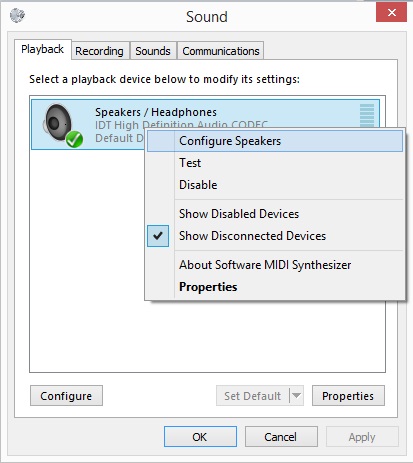Select Test in the context menu
The height and width of the screenshot is (463, 413).
click(275, 163)
